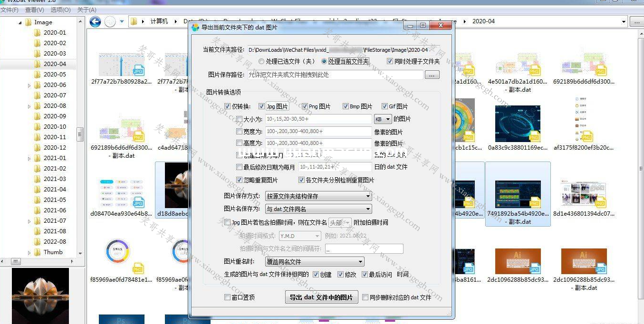Open the 图片重名时 覆盖同名文件 dropdown
Image resolution: width=644 pixels, height=324 pixels.
pos(314,262)
